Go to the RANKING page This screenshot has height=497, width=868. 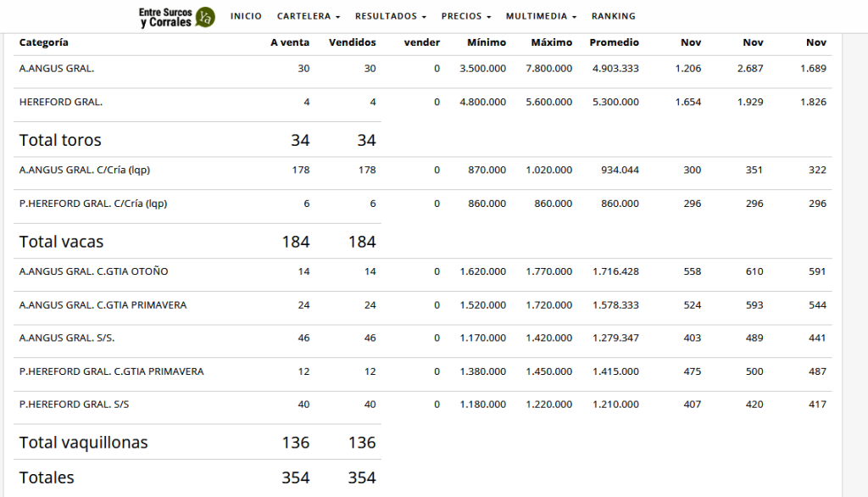(x=614, y=16)
